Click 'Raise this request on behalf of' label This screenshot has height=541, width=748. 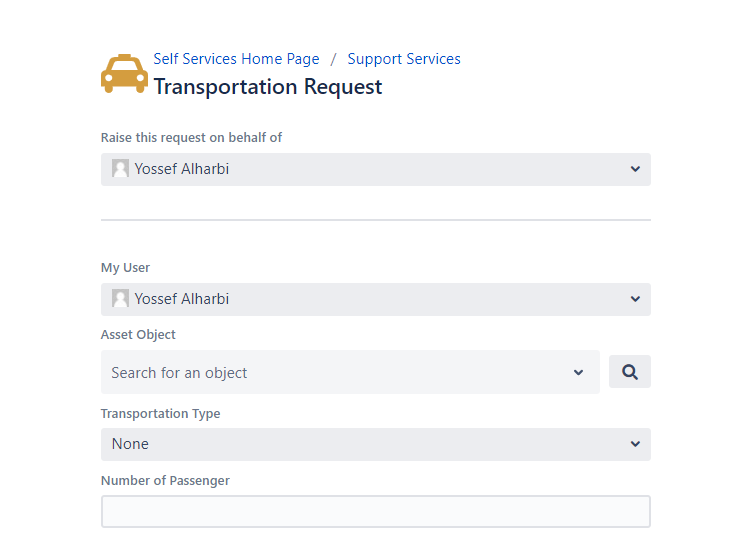tap(191, 137)
